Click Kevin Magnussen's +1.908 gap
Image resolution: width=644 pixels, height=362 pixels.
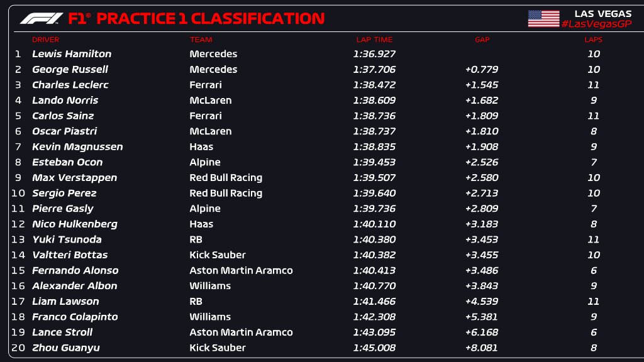point(482,147)
